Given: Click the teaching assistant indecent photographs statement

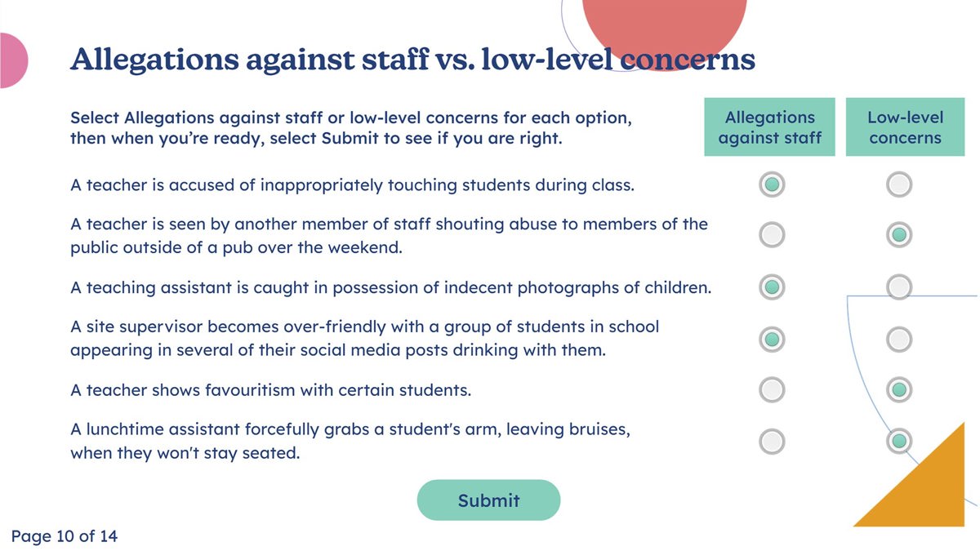Looking at the screenshot, I should (x=390, y=287).
